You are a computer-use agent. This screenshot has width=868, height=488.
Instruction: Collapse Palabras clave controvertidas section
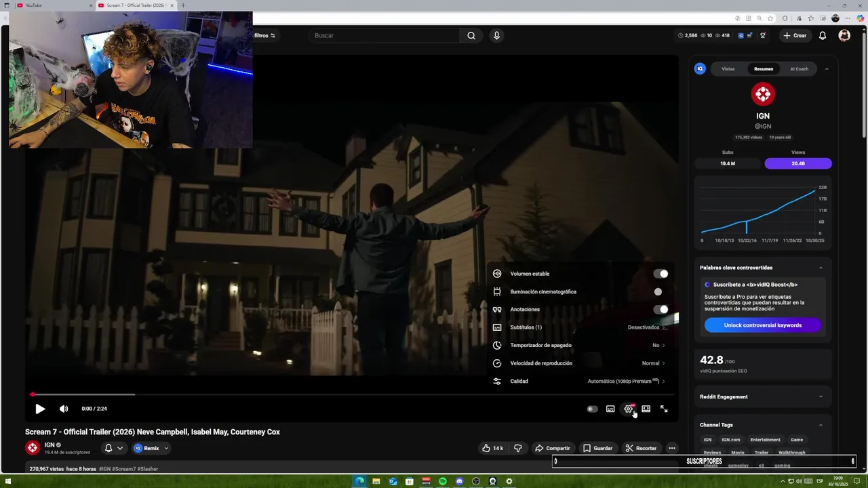[821, 268]
